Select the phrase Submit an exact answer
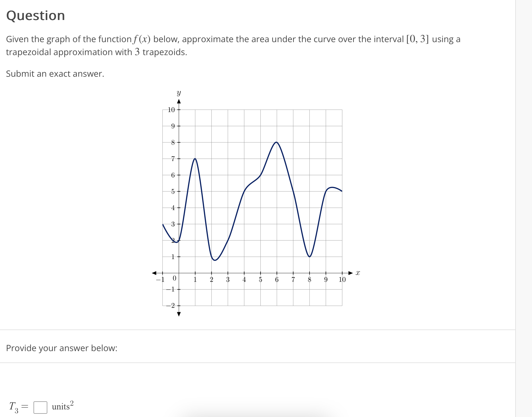The height and width of the screenshot is (417, 532). [55, 73]
